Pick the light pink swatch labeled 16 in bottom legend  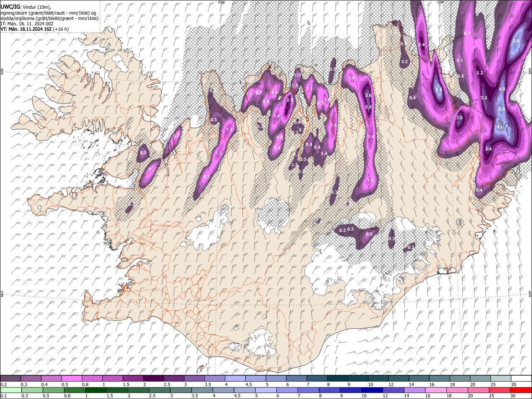click(436, 390)
